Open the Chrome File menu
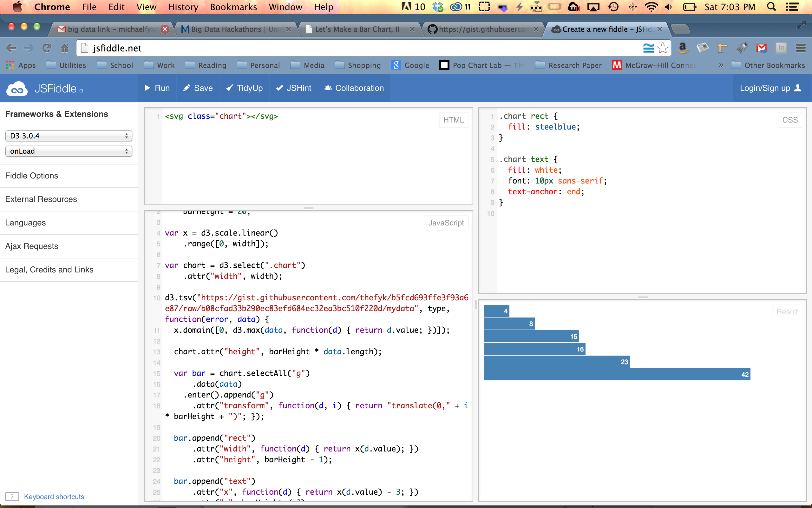Image resolution: width=812 pixels, height=508 pixels. [x=89, y=7]
